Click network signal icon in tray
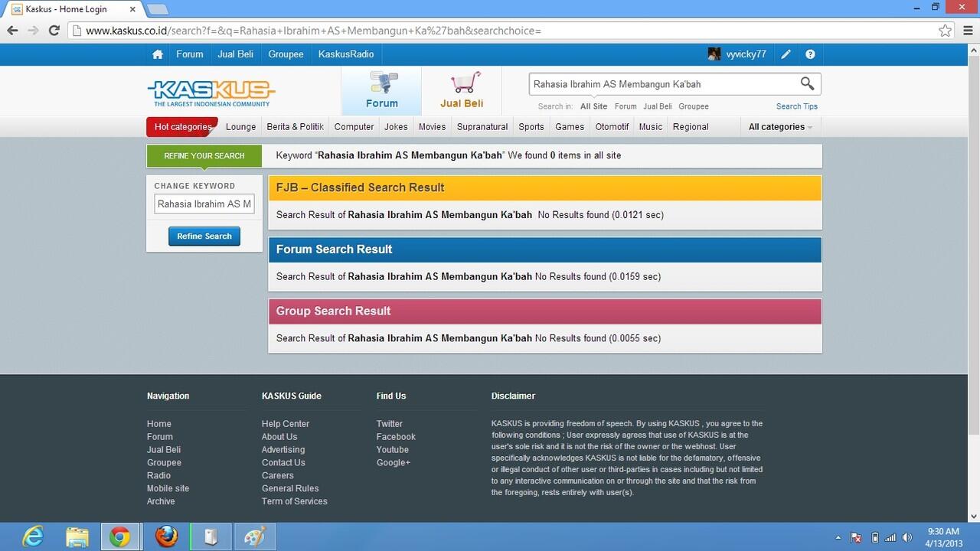 [x=890, y=537]
